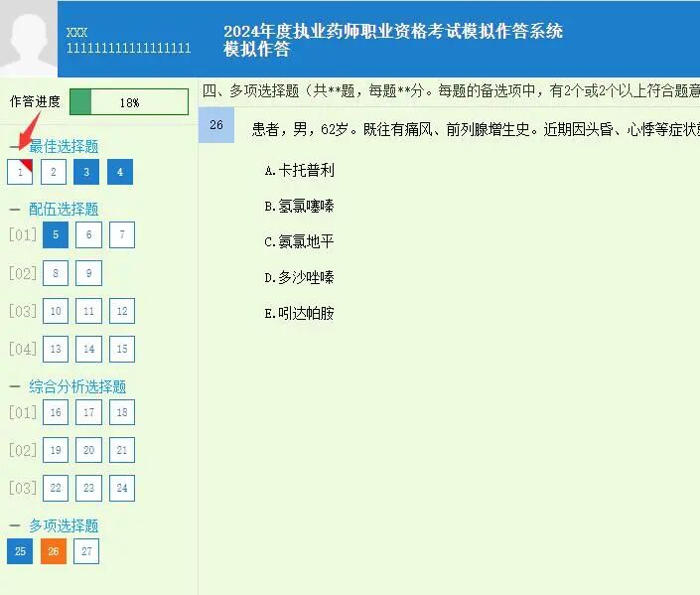Screen dimensions: 700x595
Task: Go to question 20
Action: click(x=88, y=450)
